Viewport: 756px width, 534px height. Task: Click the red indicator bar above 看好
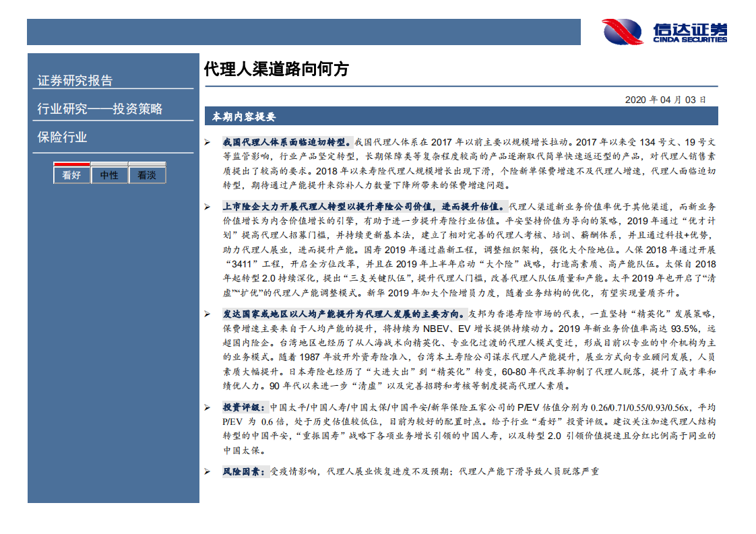(71, 164)
